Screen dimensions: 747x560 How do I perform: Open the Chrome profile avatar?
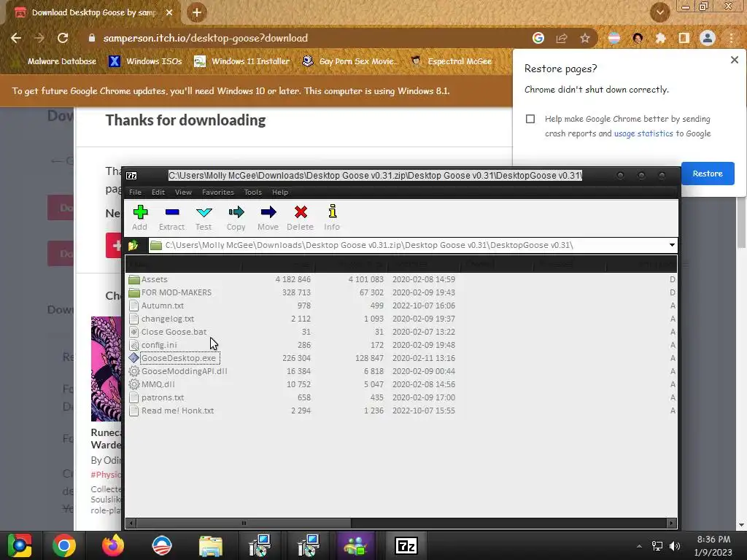point(708,38)
